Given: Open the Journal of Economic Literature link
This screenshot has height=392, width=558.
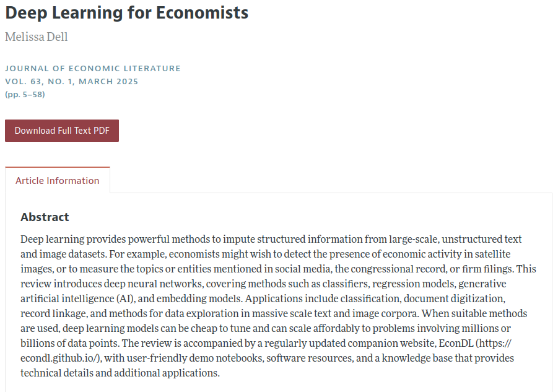Looking at the screenshot, I should point(93,69).
